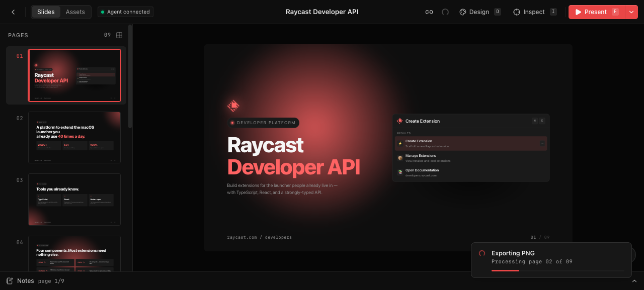The width and height of the screenshot is (644, 290).
Task: Select the DEVELOPER PLATFORM badge on slide
Action: [x=263, y=123]
